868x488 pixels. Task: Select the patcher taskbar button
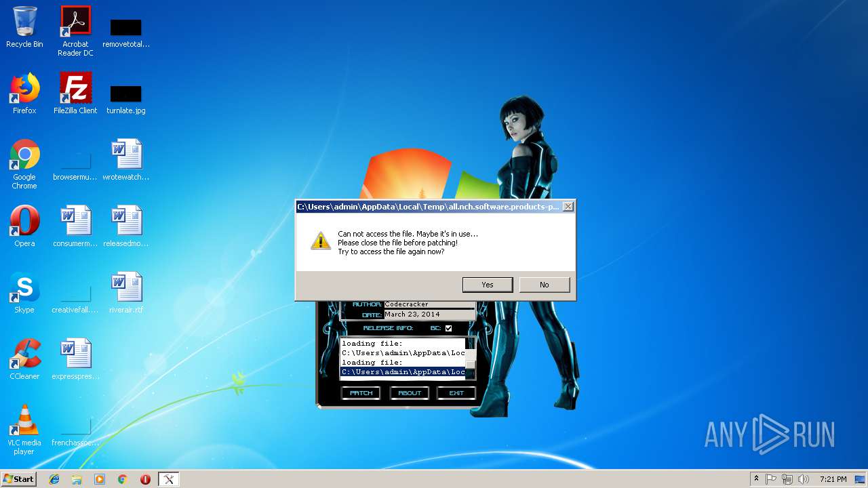[x=169, y=479]
